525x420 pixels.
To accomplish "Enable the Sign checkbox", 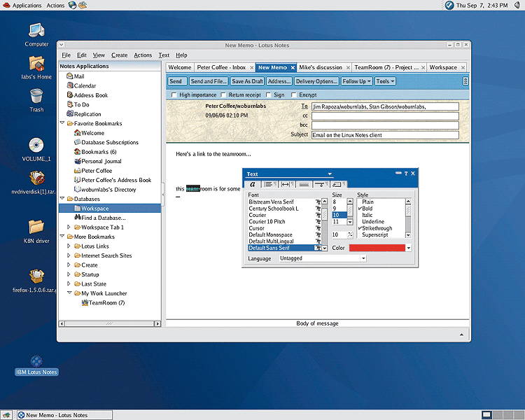I will coord(268,94).
